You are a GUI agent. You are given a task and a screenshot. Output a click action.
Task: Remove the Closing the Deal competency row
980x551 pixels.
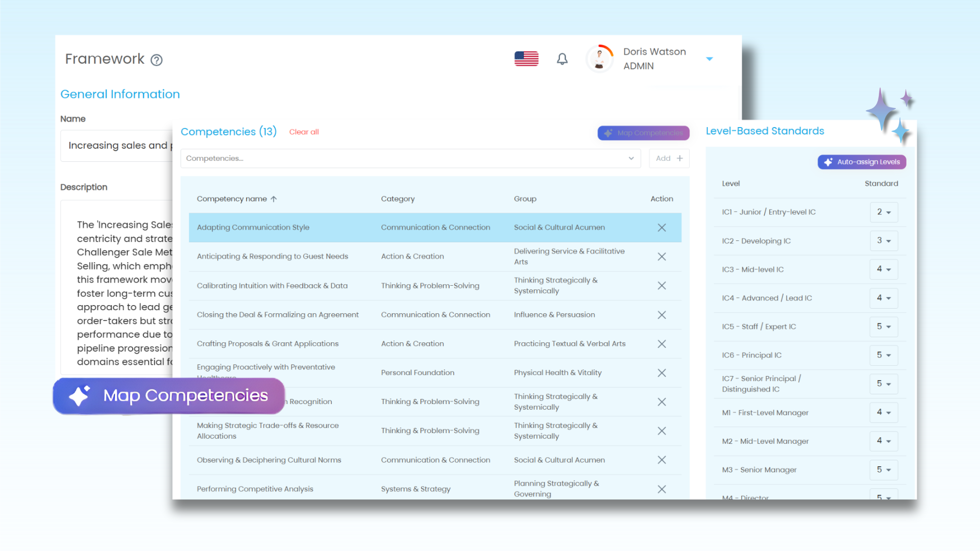[661, 315]
